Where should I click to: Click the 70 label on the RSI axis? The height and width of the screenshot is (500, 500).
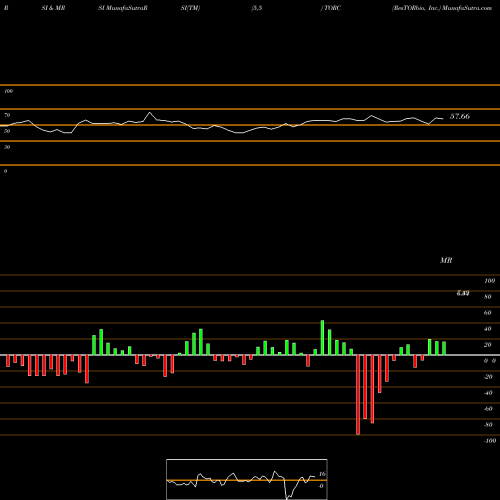pyautogui.click(x=7, y=115)
